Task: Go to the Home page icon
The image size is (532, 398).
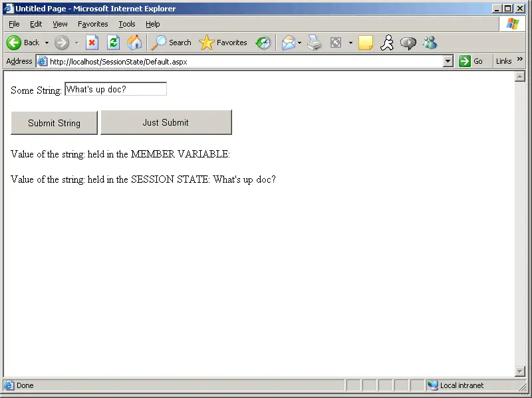Action: coord(134,43)
